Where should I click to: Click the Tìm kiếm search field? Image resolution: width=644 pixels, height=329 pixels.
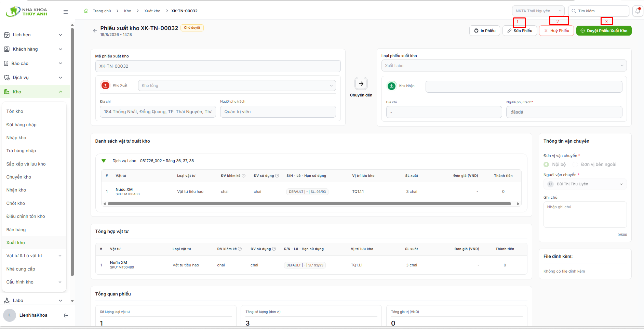coord(599,11)
